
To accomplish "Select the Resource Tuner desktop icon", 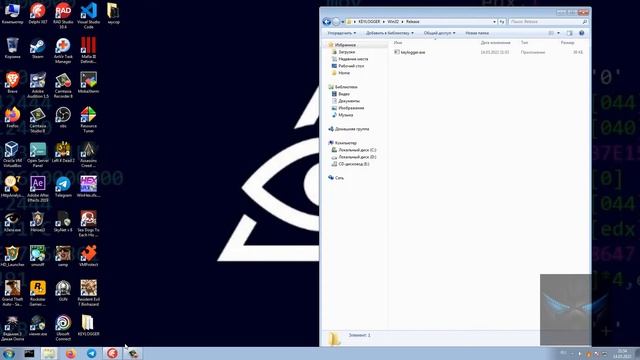I will coord(89,120).
